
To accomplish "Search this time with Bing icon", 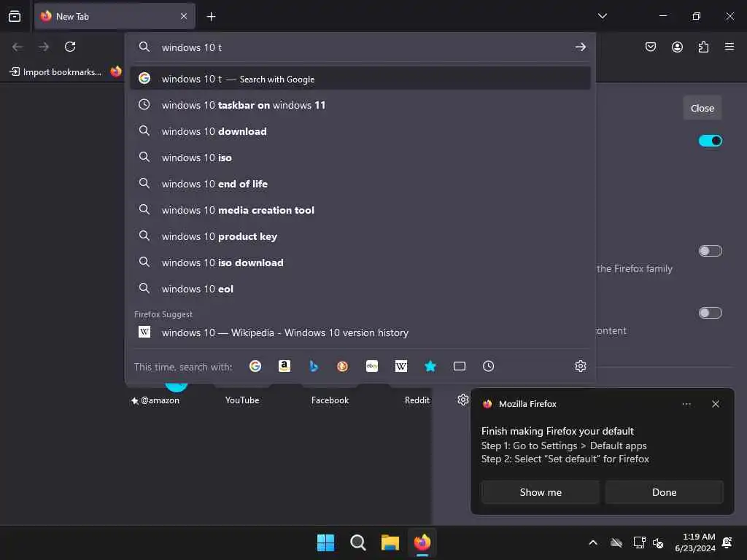I will pyautogui.click(x=314, y=366).
